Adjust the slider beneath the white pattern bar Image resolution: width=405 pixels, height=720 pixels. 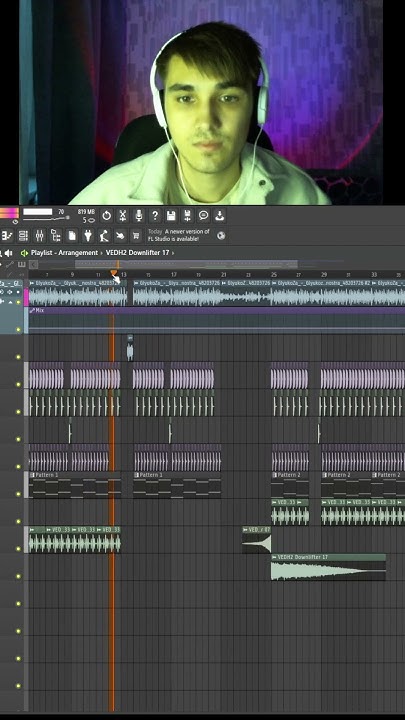tap(46, 219)
